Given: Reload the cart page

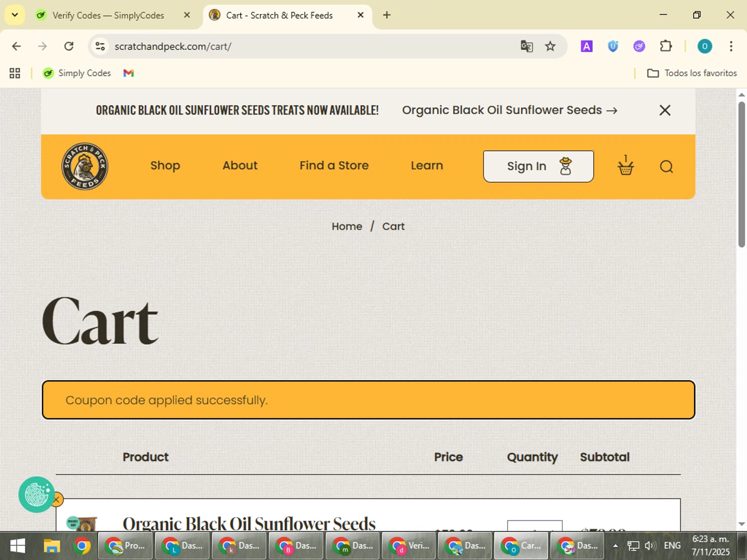Looking at the screenshot, I should pyautogui.click(x=69, y=46).
